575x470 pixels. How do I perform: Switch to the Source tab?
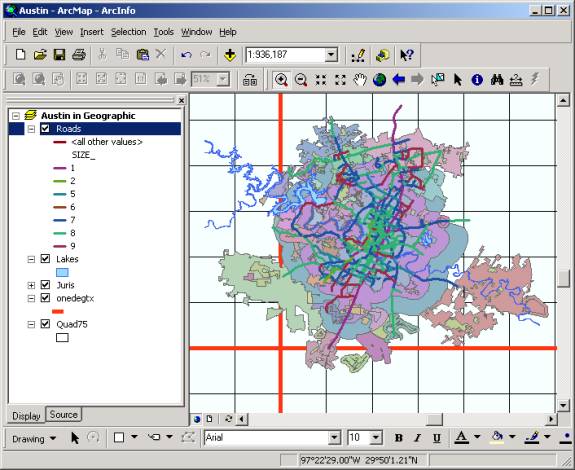click(x=63, y=415)
